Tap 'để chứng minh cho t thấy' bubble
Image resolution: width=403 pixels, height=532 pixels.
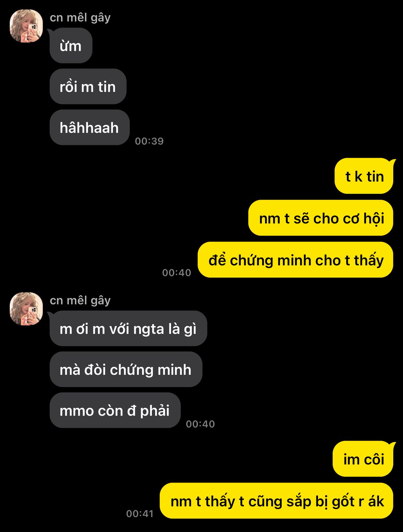point(295,260)
